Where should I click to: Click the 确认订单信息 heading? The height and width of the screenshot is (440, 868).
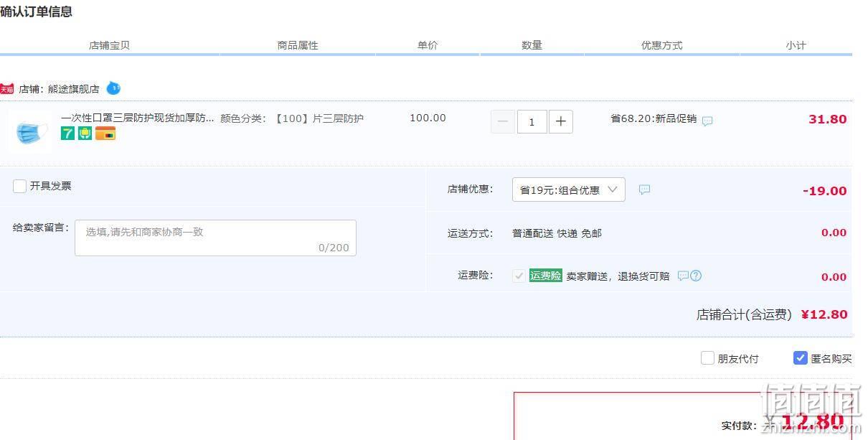(x=36, y=11)
